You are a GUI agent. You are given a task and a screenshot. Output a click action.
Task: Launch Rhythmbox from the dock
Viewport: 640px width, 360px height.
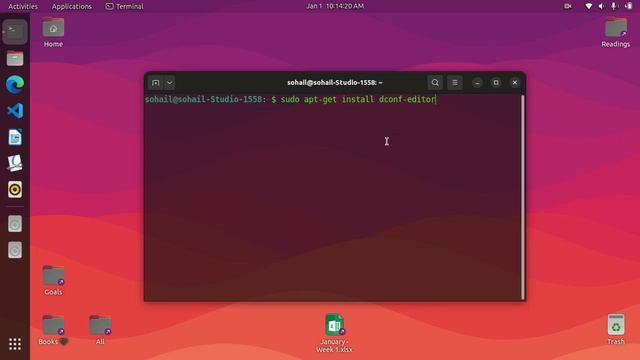click(15, 189)
